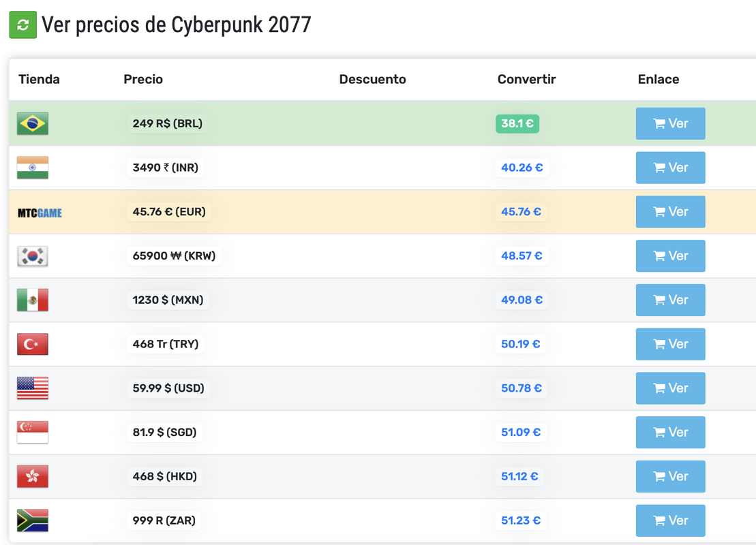
Task: Click the green refresh prices icon
Action: coord(22,25)
